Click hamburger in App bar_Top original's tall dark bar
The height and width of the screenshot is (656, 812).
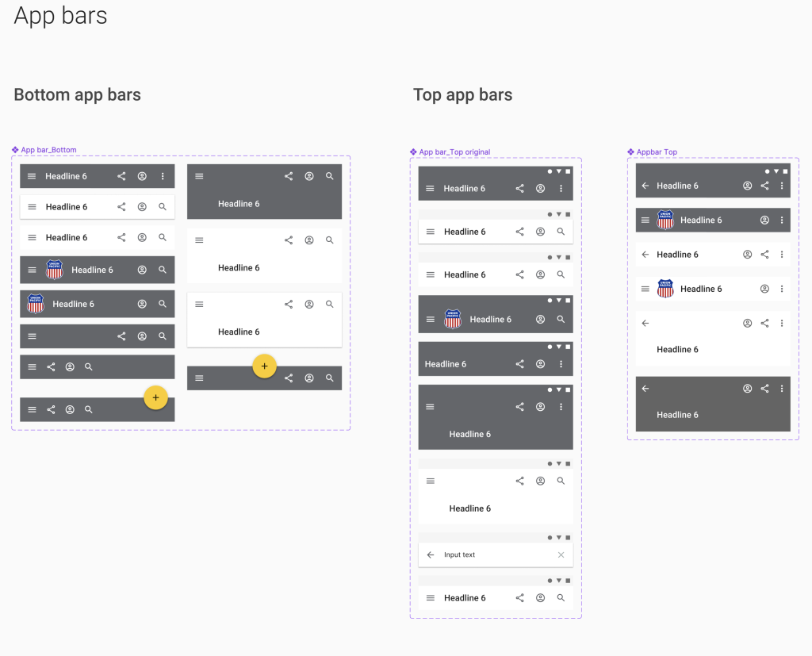click(431, 407)
